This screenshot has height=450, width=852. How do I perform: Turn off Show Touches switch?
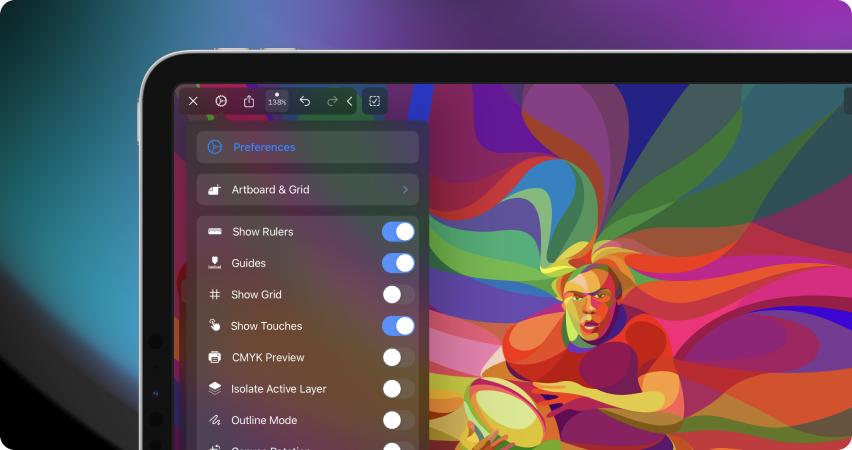pyautogui.click(x=398, y=326)
